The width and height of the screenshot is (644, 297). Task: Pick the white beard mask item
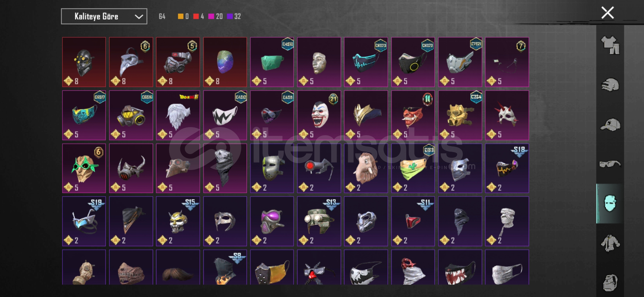point(178,115)
